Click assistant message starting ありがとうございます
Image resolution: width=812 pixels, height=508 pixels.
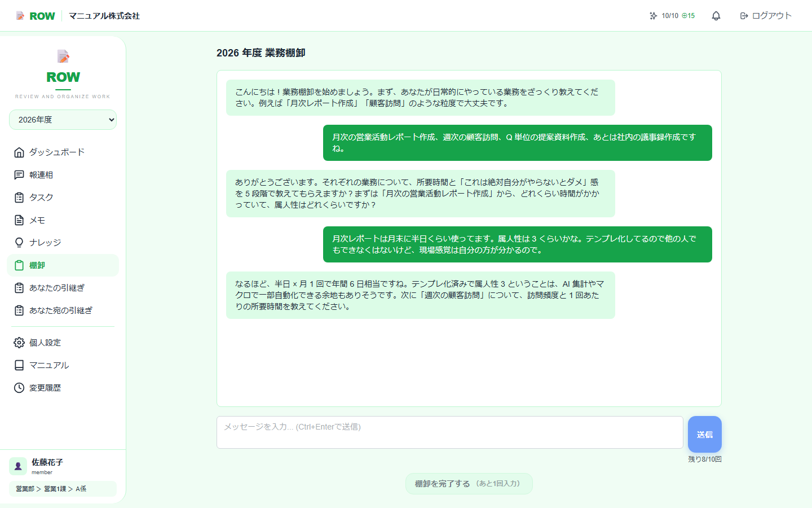click(x=421, y=194)
